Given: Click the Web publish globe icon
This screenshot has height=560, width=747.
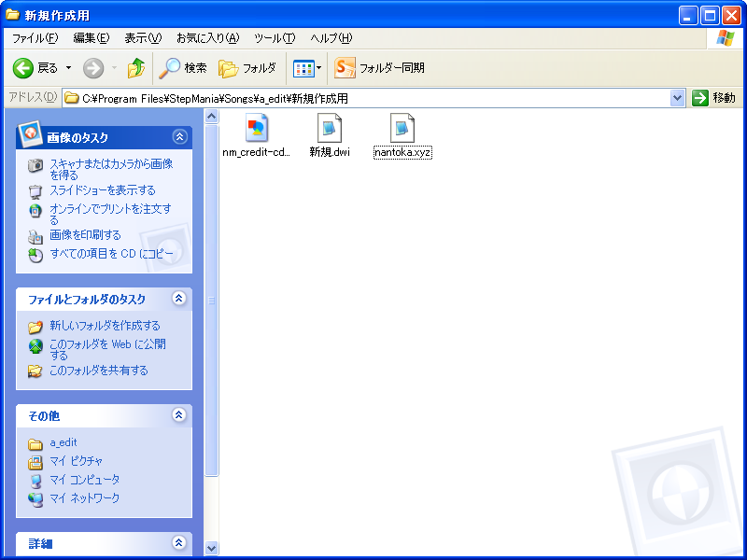Looking at the screenshot, I should point(35,346).
